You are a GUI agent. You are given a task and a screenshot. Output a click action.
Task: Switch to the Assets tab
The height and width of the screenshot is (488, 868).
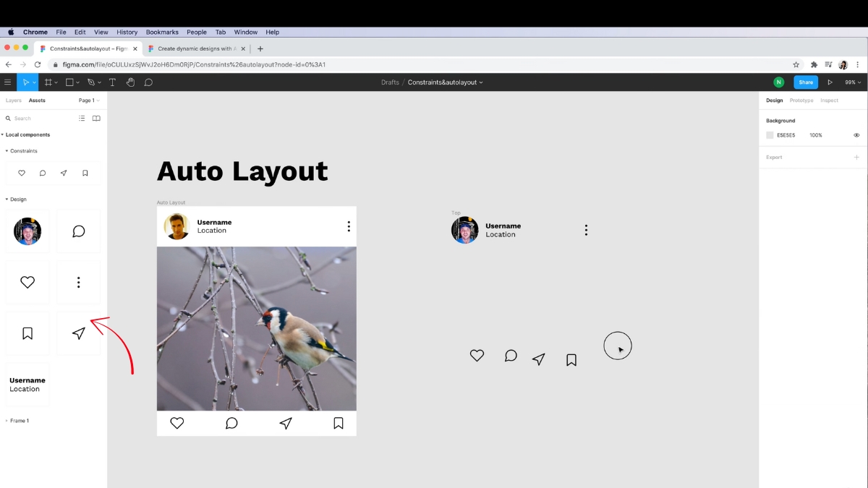coord(37,100)
